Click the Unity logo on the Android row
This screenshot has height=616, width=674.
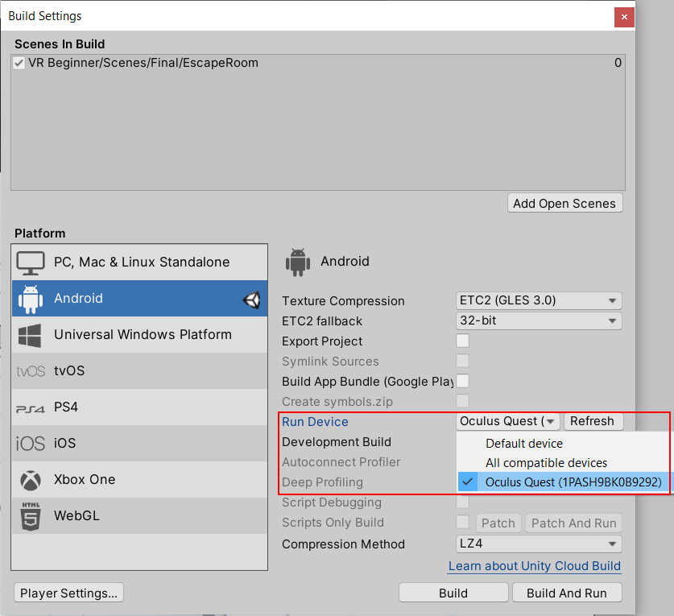pyautogui.click(x=252, y=300)
